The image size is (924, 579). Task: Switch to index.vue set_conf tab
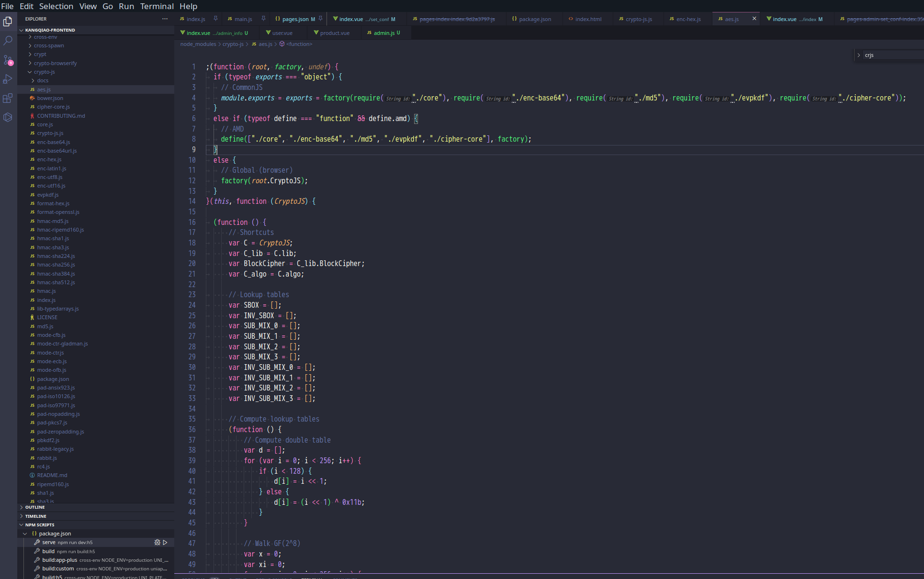point(367,19)
